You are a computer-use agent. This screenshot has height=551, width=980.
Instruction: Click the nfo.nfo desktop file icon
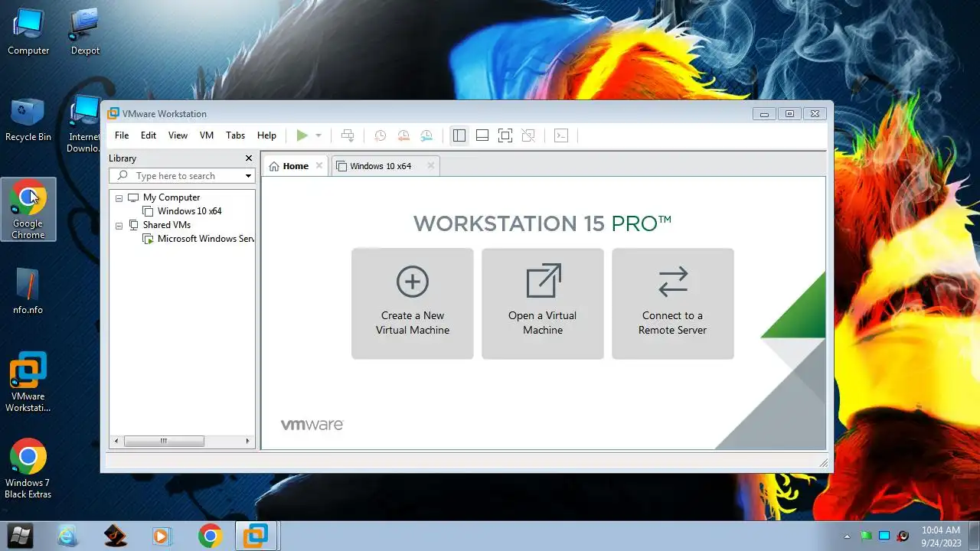28,292
